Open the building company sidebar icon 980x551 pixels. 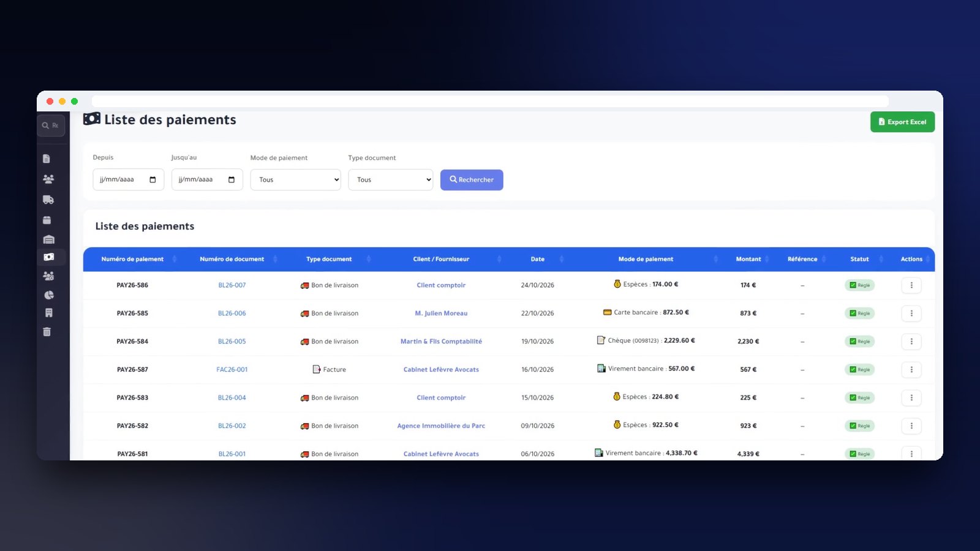[49, 313]
